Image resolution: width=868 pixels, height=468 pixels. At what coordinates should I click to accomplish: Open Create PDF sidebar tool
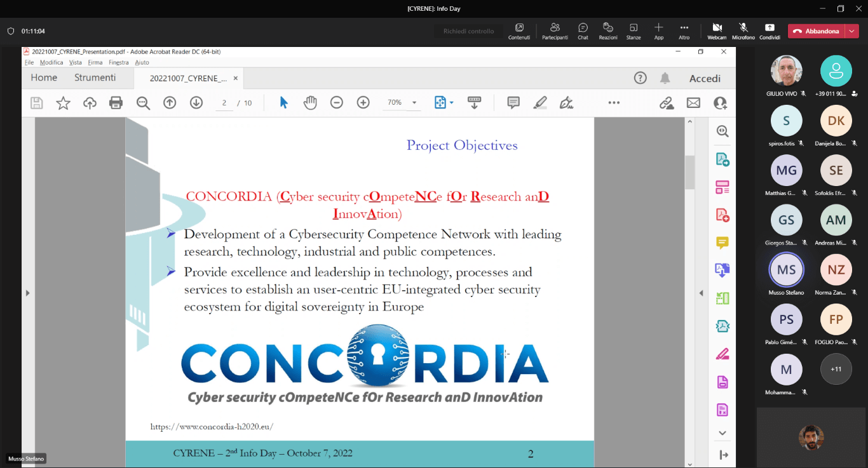click(722, 215)
